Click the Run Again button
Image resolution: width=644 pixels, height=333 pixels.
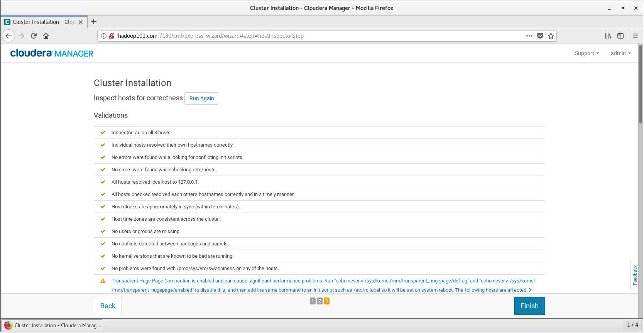click(x=201, y=98)
